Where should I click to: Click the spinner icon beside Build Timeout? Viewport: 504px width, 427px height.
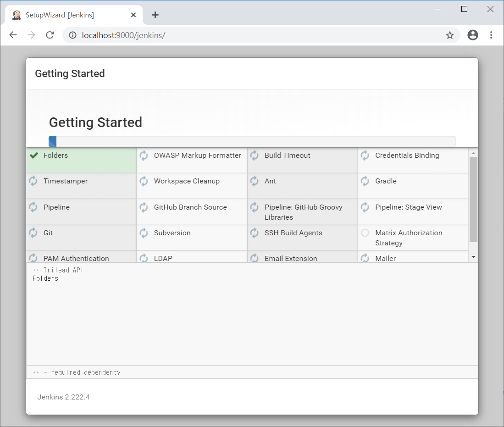[x=254, y=155]
